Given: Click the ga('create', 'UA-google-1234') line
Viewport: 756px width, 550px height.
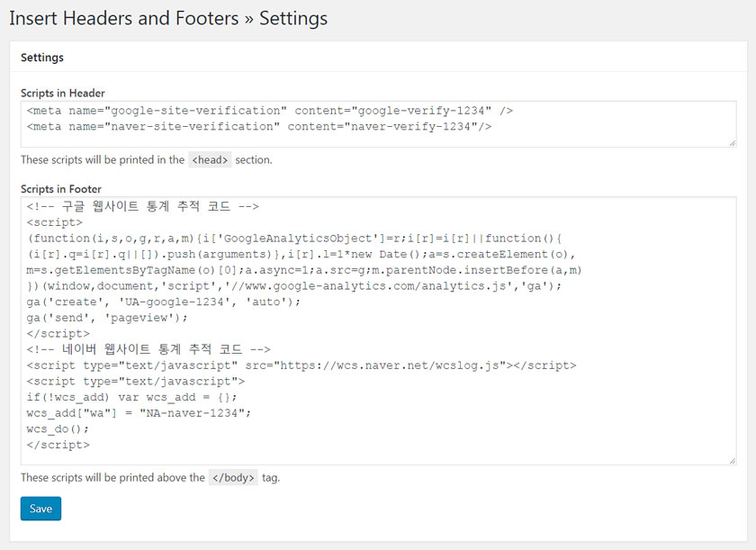Looking at the screenshot, I should pos(164,302).
